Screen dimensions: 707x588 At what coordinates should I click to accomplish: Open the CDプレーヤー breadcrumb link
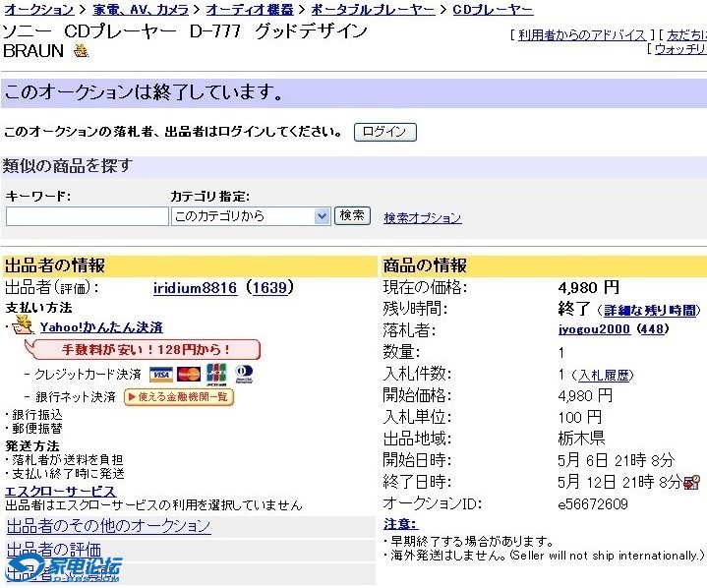point(493,10)
